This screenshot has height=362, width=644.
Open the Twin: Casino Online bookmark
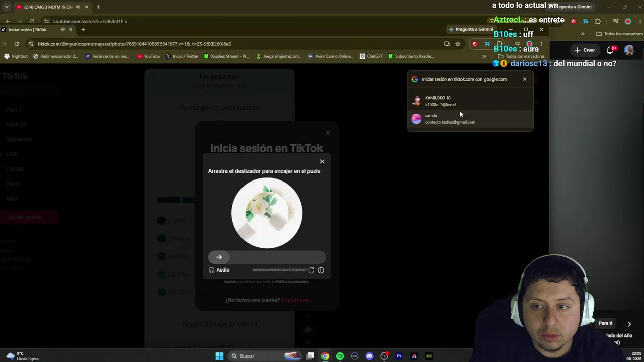coord(331,56)
